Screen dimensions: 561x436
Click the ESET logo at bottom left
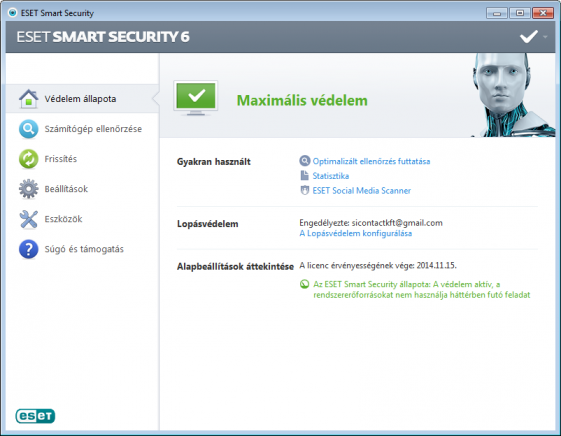click(35, 416)
